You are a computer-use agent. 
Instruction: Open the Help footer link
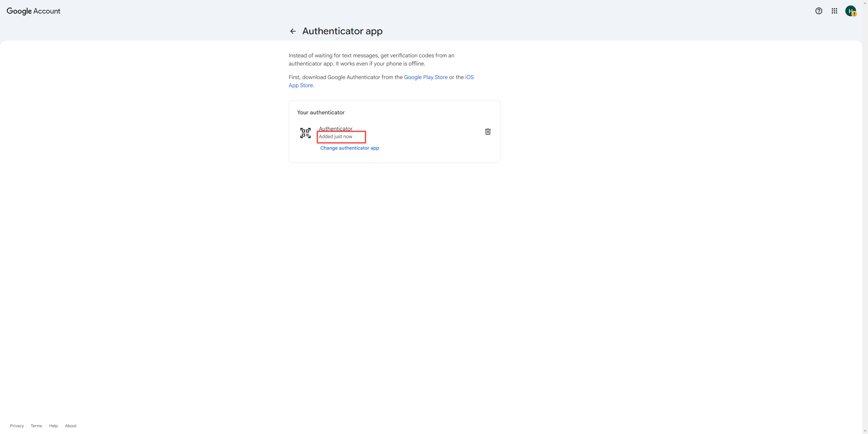click(x=54, y=426)
